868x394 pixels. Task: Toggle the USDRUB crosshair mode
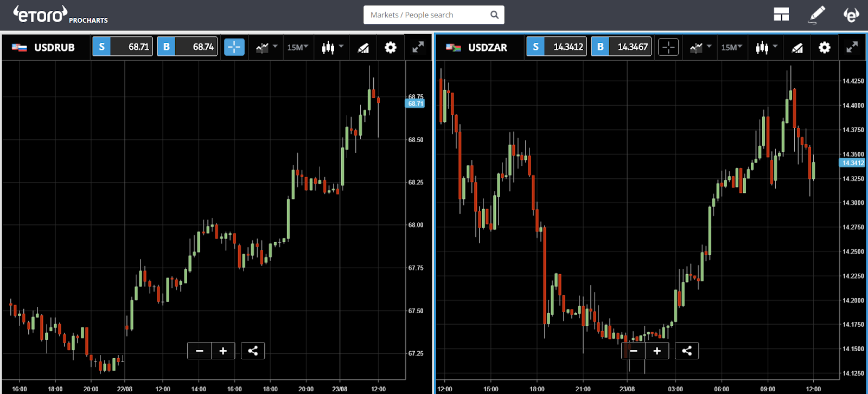pyautogui.click(x=234, y=47)
